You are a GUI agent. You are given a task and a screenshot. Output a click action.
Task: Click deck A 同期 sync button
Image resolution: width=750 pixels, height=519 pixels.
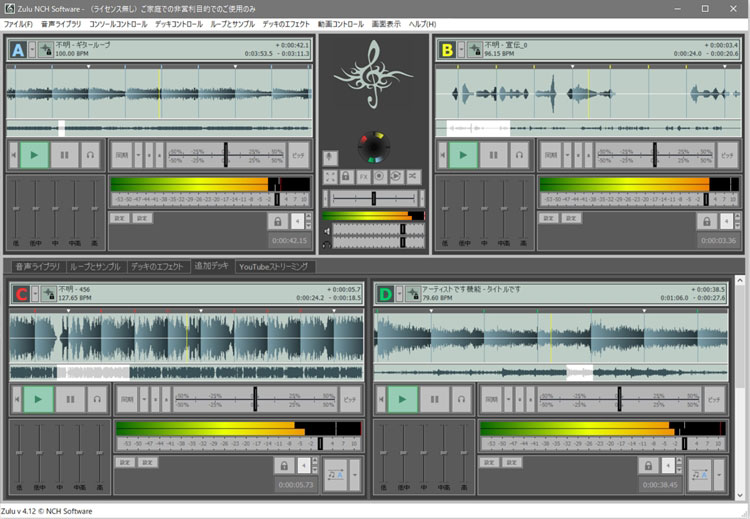122,155
